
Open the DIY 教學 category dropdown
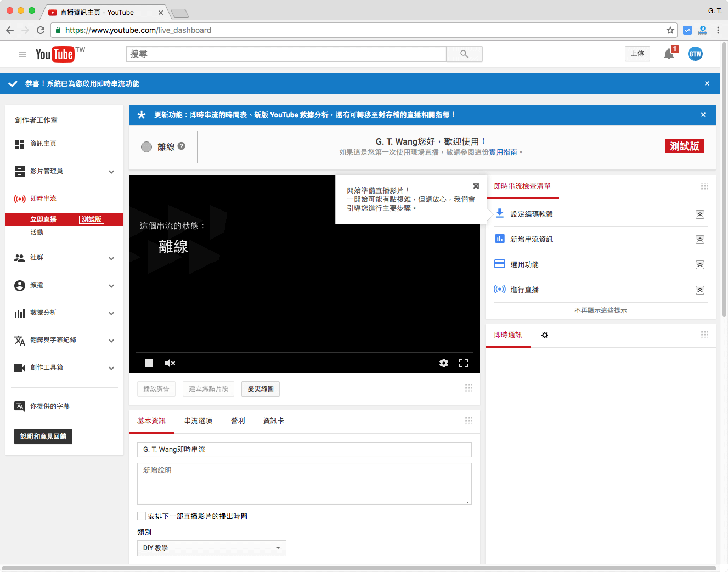pyautogui.click(x=211, y=547)
